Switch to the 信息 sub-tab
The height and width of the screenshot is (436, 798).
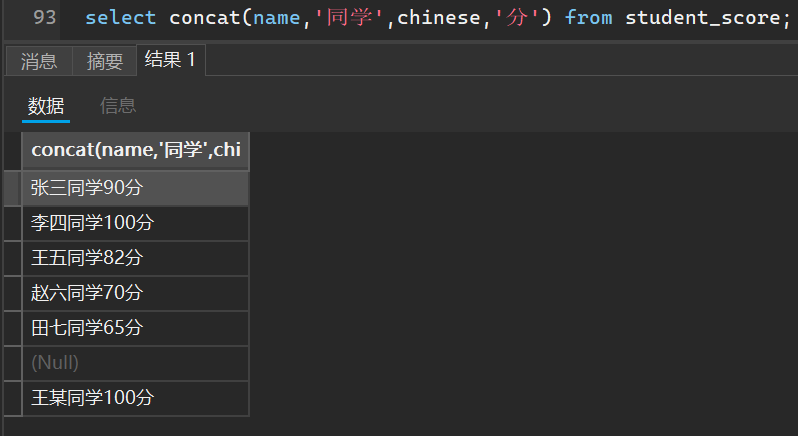118,106
